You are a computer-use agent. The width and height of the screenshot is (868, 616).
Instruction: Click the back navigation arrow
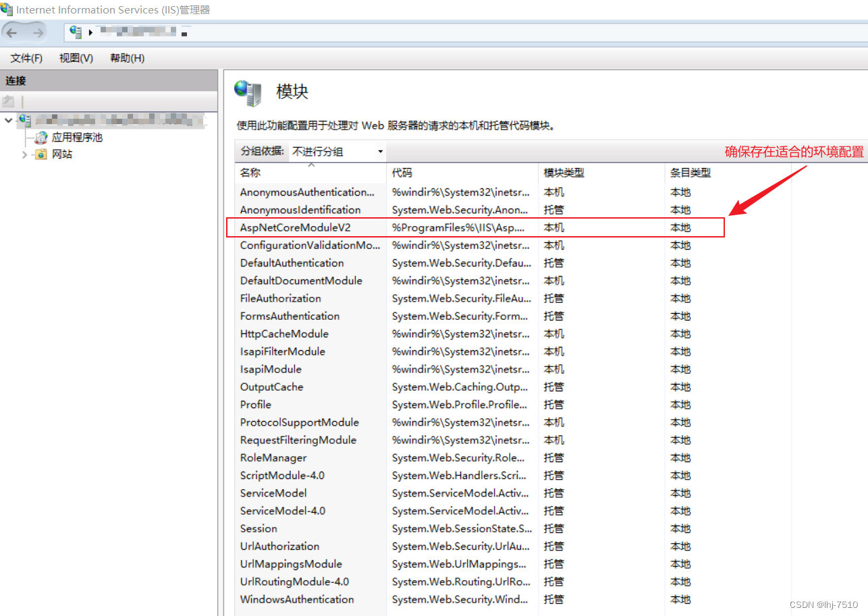pos(11,32)
